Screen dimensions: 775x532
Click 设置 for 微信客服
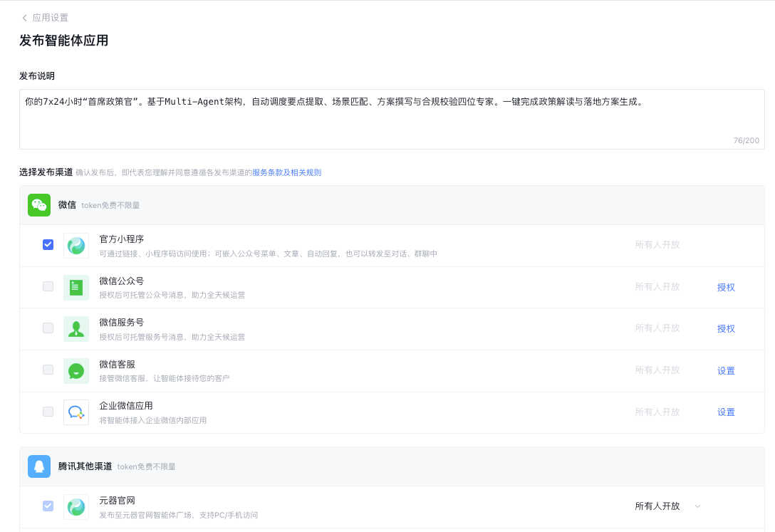pos(726,370)
